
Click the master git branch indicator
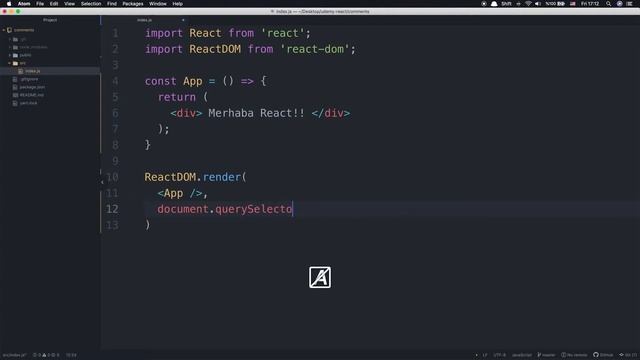coord(546,355)
